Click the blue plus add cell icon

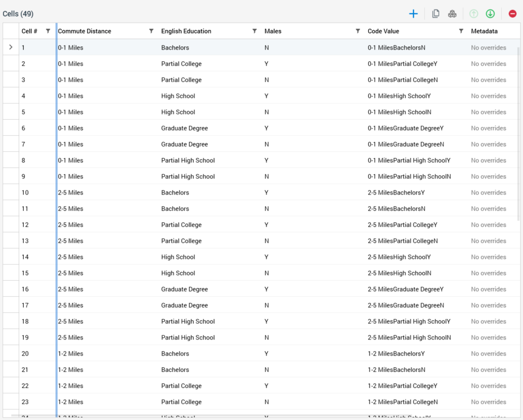(413, 14)
